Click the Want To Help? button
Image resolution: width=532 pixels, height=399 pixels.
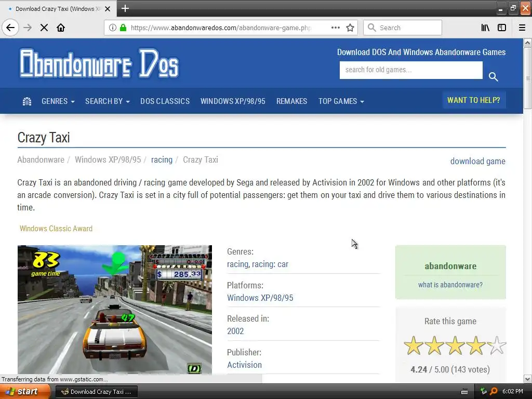pos(474,100)
